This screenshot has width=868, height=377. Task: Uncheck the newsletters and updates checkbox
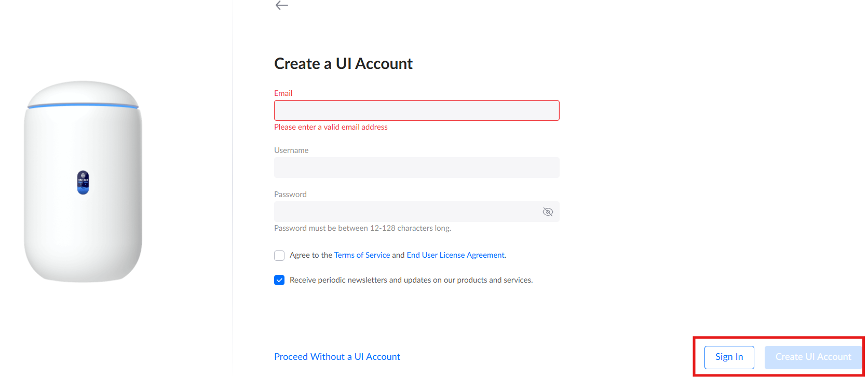(x=279, y=280)
